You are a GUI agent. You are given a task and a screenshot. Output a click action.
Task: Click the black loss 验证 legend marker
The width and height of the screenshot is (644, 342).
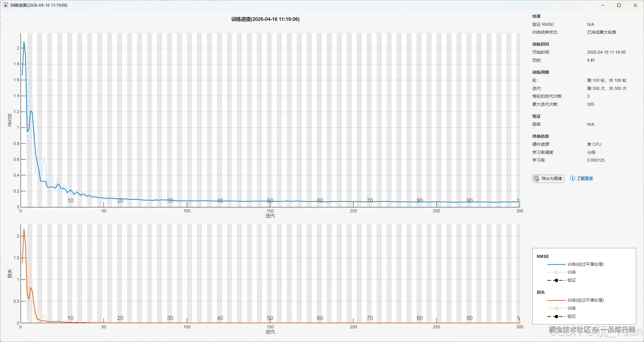pos(556,316)
